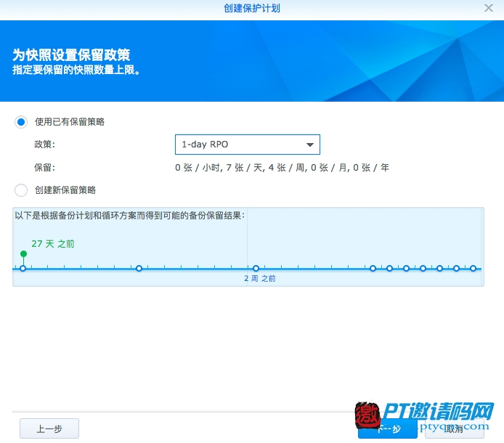The image size is (504, 443).
Task: Click the 取消 button
Action: pyautogui.click(x=455, y=428)
